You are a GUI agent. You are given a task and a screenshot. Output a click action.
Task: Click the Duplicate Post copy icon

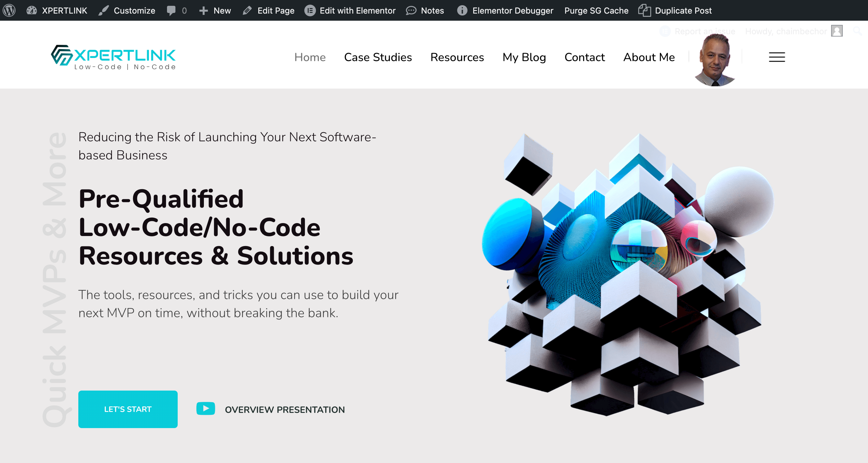(x=644, y=10)
